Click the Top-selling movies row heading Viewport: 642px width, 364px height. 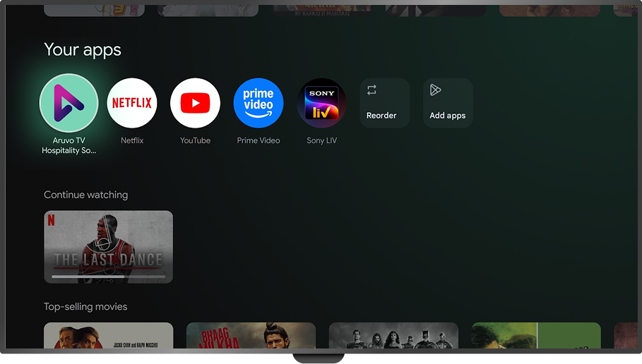[x=85, y=307]
